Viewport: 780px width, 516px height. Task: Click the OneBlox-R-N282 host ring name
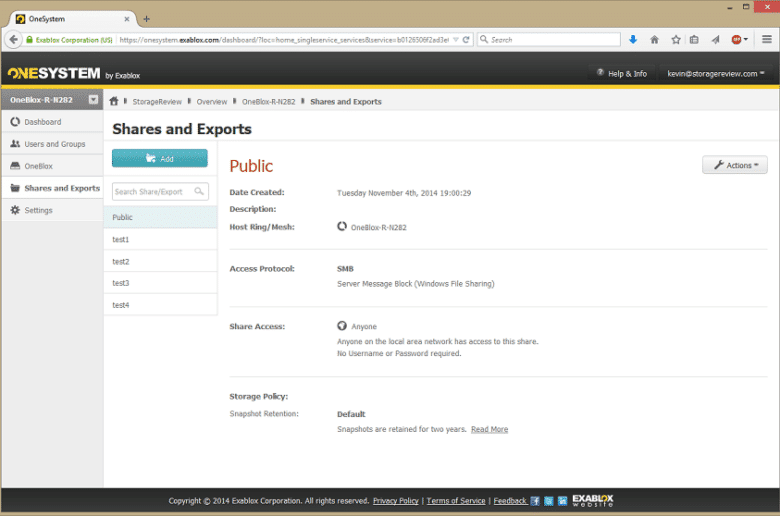tap(379, 227)
